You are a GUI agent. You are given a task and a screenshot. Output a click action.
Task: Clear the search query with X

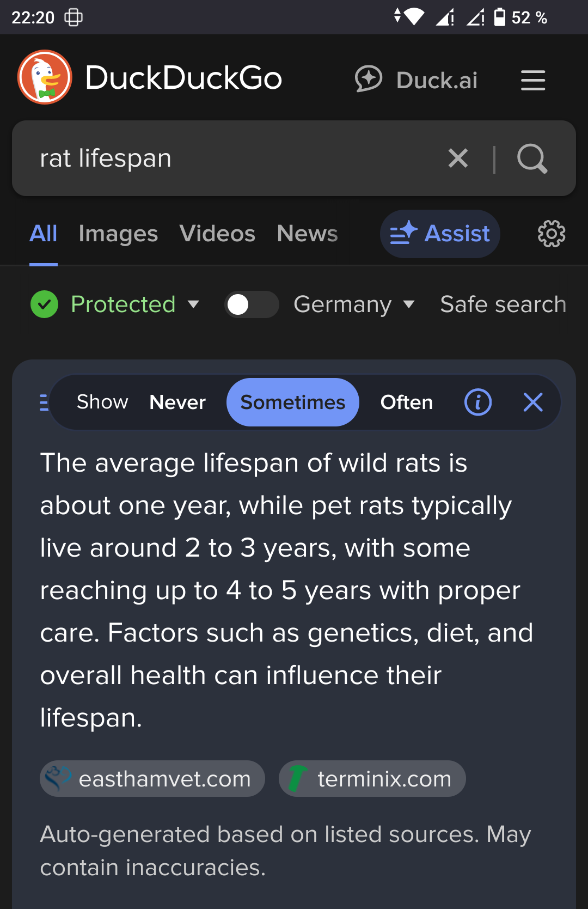458,158
